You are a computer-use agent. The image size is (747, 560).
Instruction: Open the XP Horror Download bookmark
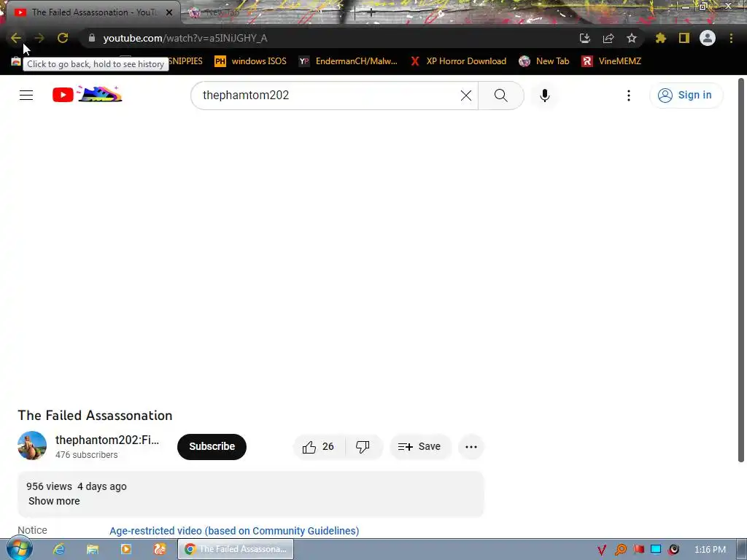(x=458, y=61)
